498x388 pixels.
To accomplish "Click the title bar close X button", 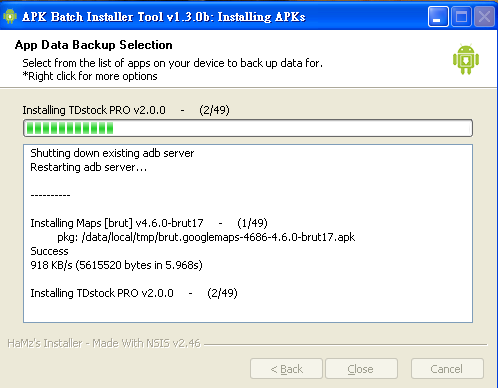I will (x=484, y=16).
